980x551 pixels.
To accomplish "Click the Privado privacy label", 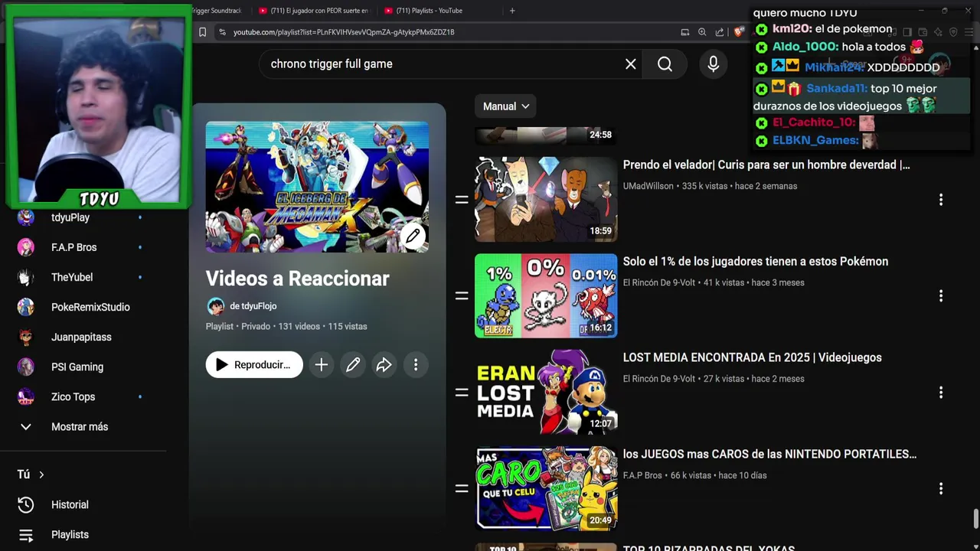I will pyautogui.click(x=256, y=327).
